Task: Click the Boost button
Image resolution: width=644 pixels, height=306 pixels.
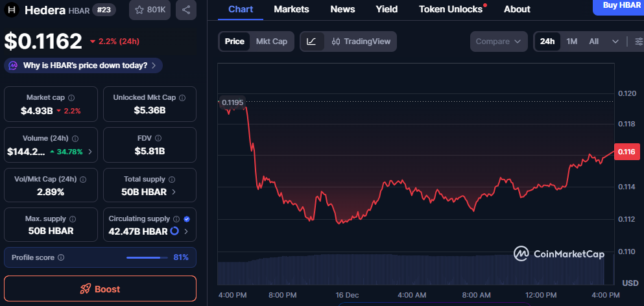Action: [100, 289]
